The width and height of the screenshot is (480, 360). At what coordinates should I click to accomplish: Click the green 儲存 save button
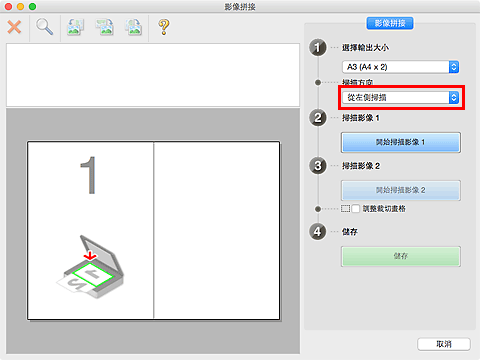pos(401,256)
